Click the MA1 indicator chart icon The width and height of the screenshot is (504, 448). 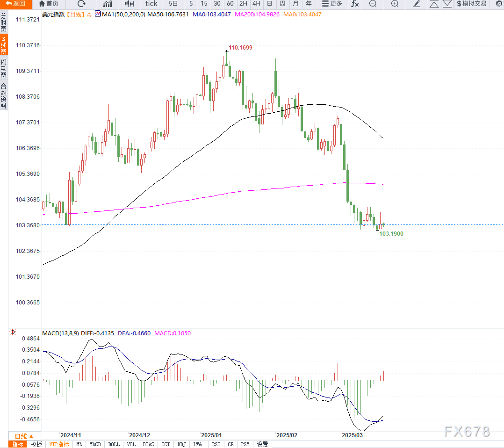point(98,14)
